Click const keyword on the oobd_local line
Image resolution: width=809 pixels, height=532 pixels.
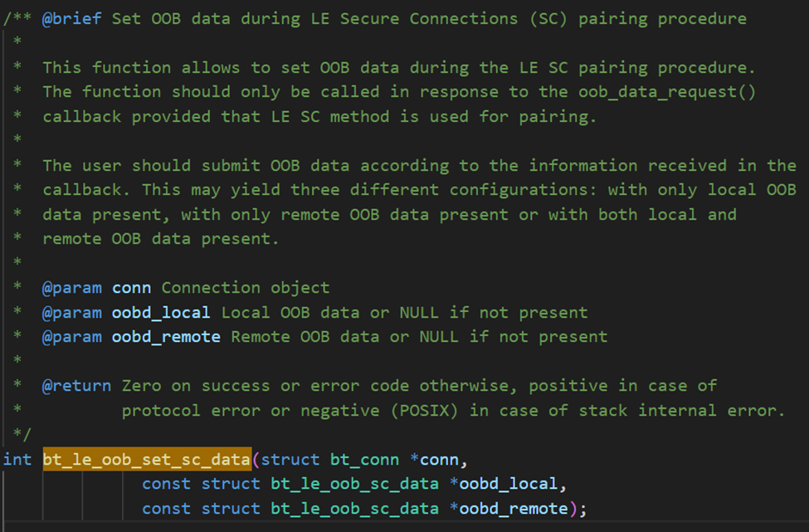click(166, 484)
